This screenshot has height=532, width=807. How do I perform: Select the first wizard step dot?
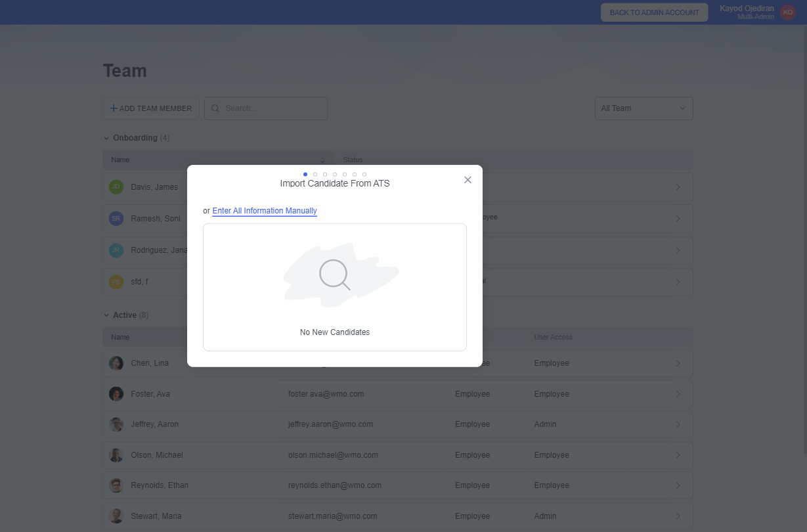pyautogui.click(x=305, y=174)
